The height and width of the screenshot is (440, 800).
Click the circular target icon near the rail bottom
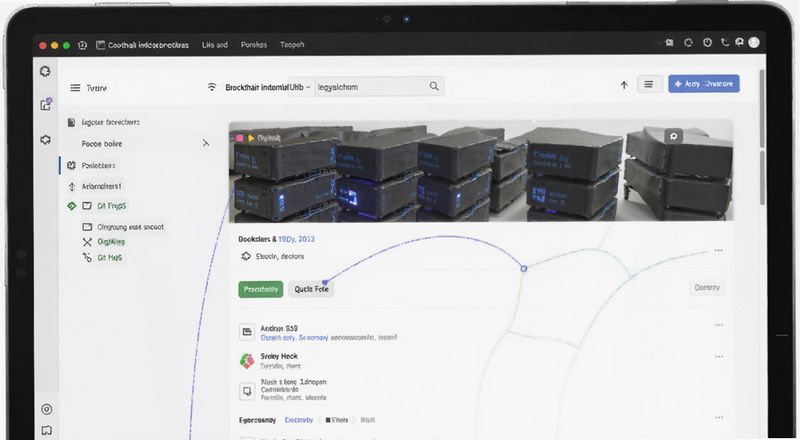click(x=46, y=409)
